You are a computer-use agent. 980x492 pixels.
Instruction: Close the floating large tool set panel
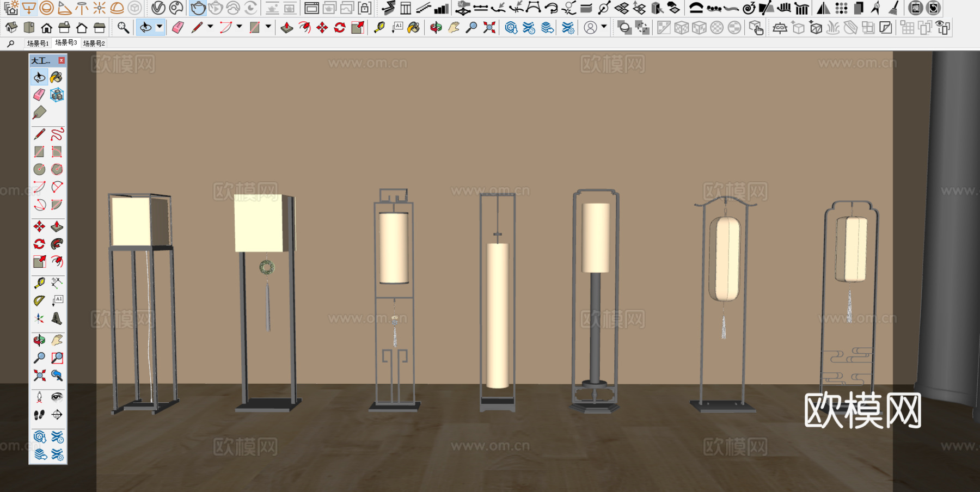[x=62, y=60]
